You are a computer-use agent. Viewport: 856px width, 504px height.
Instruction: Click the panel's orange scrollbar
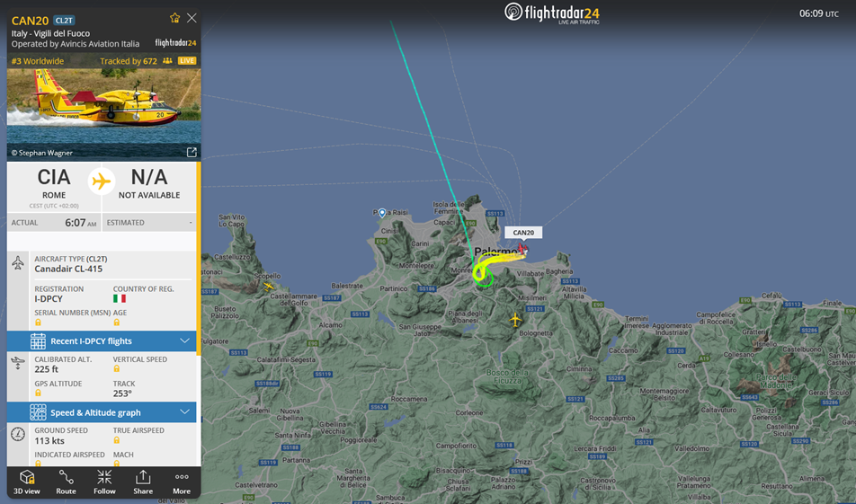[199, 259]
